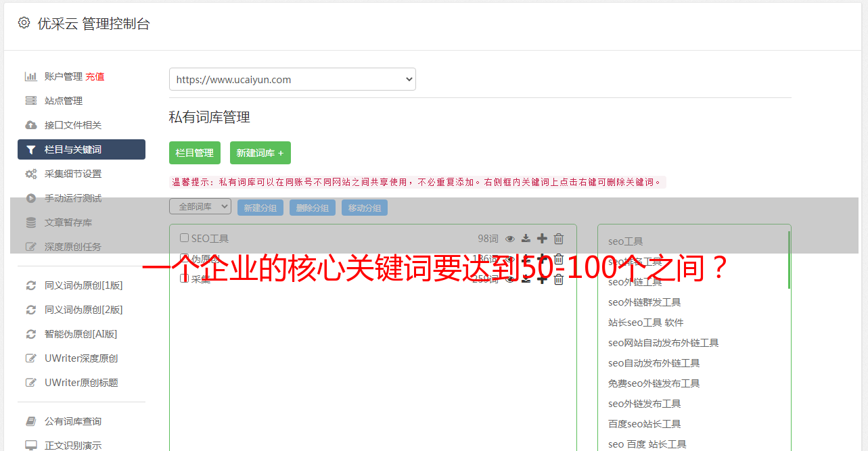868x451 pixels.
Task: Select keyword 免费seo外链发布工具
Action: [654, 383]
